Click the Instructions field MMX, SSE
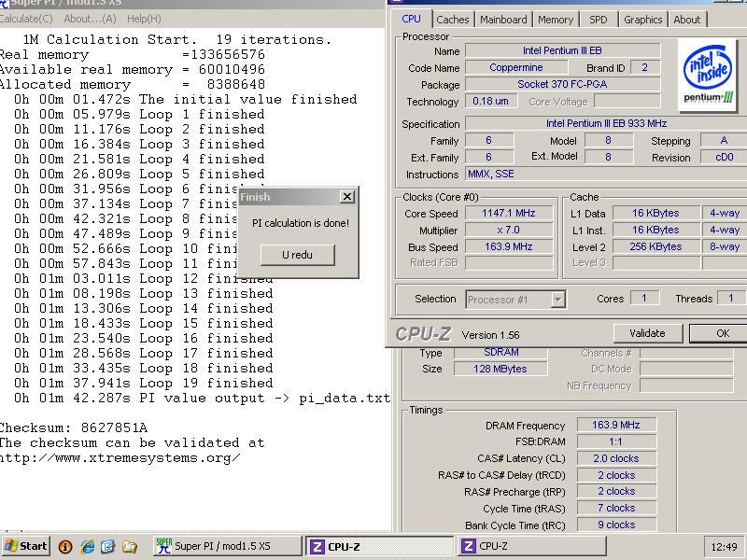 point(606,174)
